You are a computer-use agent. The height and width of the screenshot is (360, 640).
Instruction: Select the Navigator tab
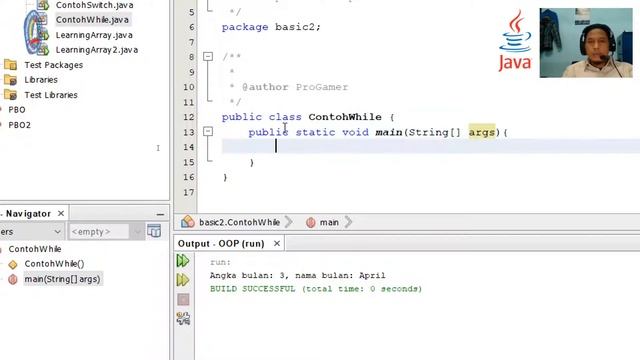coord(28,213)
